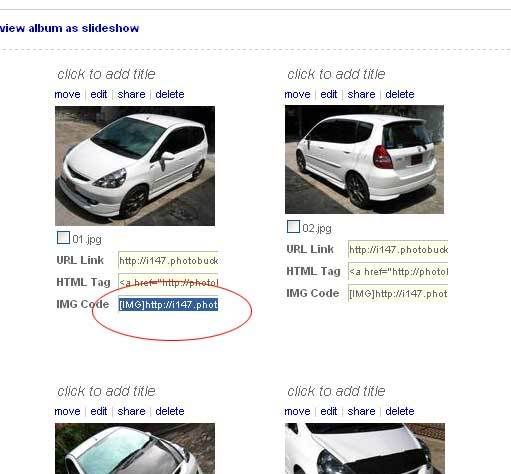Tick the 01.jpg checkbox

(63, 238)
